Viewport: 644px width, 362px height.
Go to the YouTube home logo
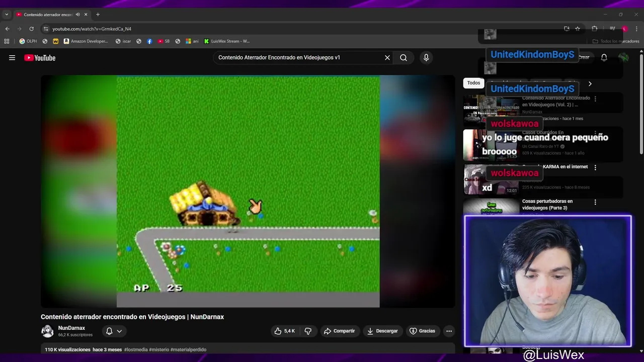coord(40,58)
